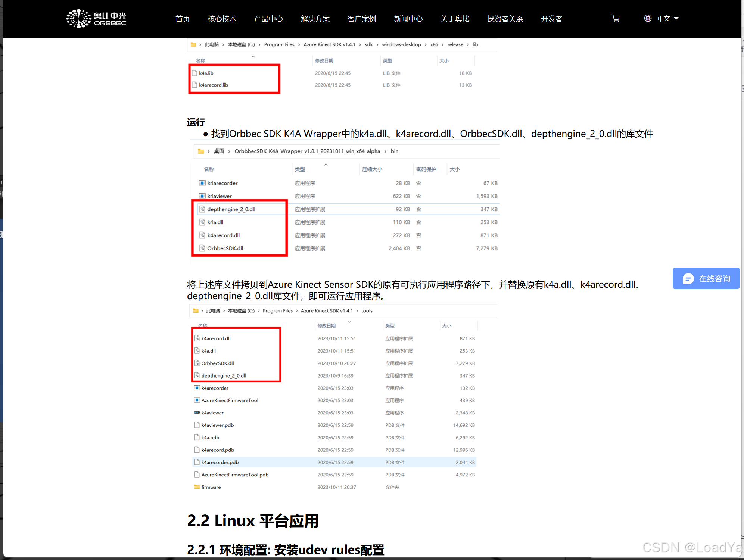The width and height of the screenshot is (744, 560).
Task: Click the k4aviewer application icon in tools folder
Action: [x=197, y=413]
